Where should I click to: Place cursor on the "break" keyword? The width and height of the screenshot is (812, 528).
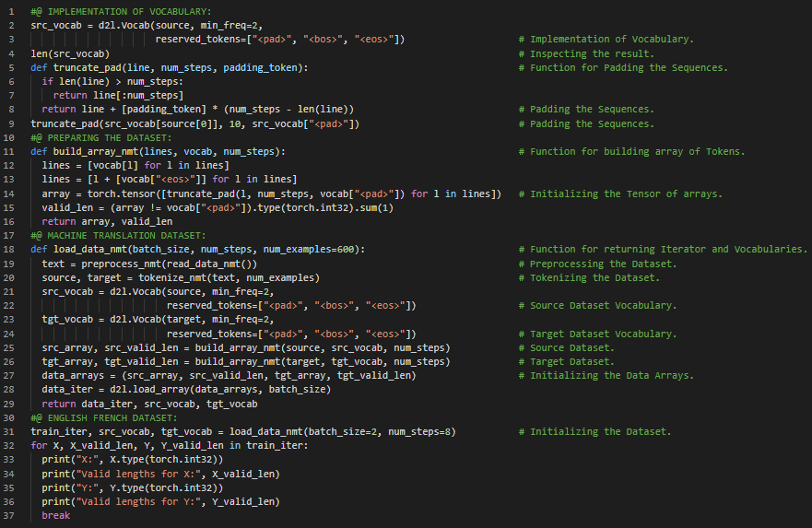[55, 515]
